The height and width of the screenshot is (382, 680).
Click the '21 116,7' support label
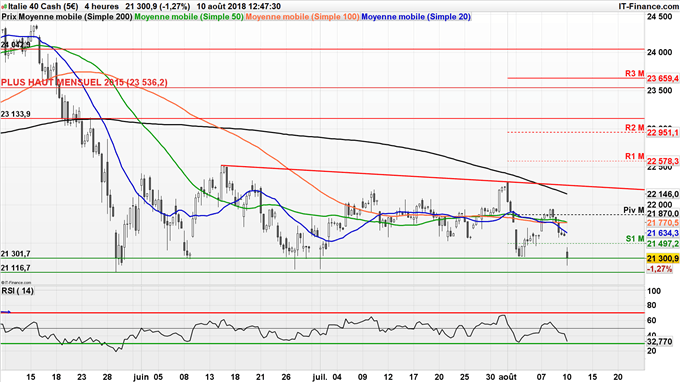click(x=16, y=268)
